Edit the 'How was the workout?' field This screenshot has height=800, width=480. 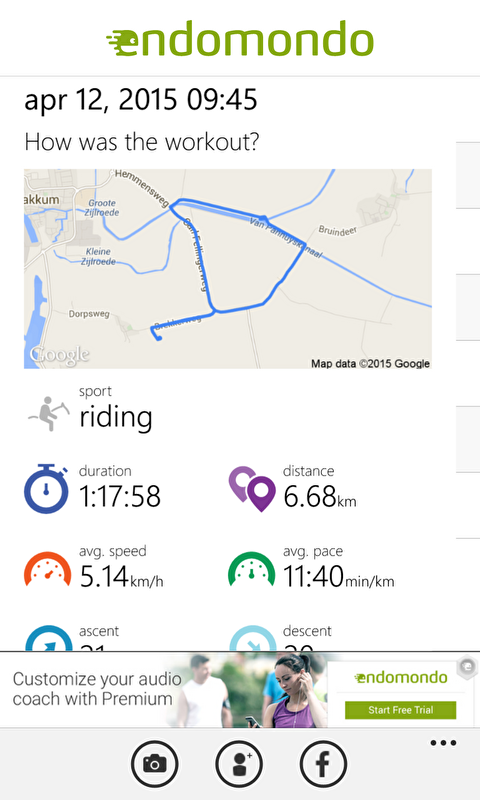(x=142, y=141)
